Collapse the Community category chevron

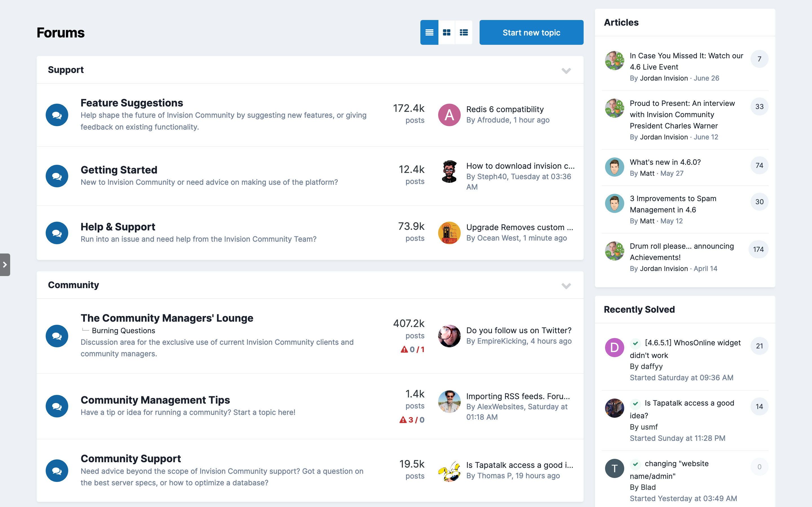point(566,286)
